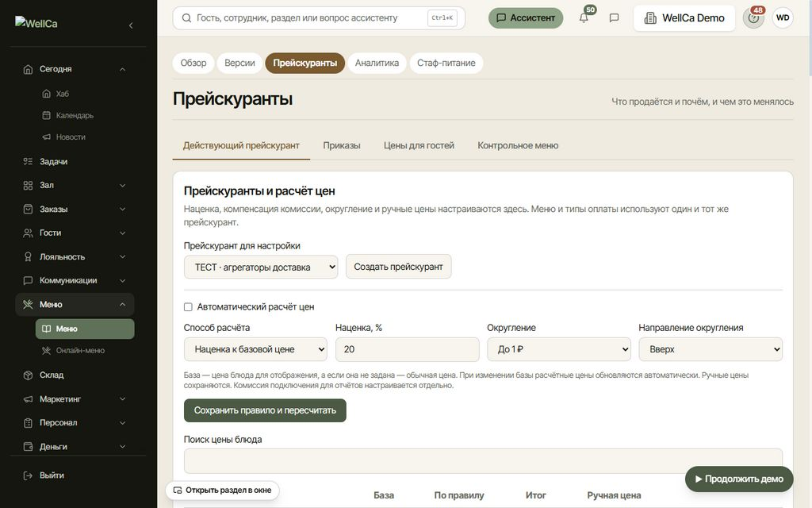Expand the Гости section chevron
Viewport: 812px width, 508px height.
pos(123,233)
